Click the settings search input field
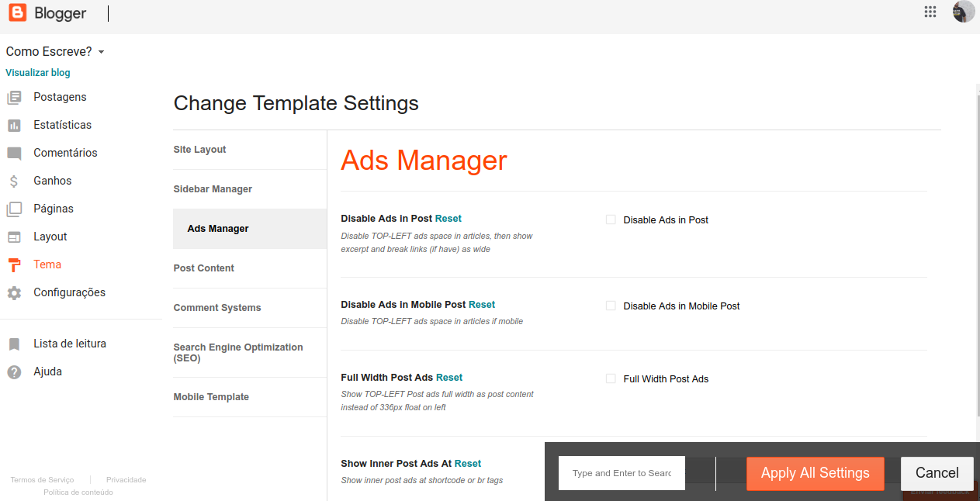This screenshot has height=501, width=980. 622,473
